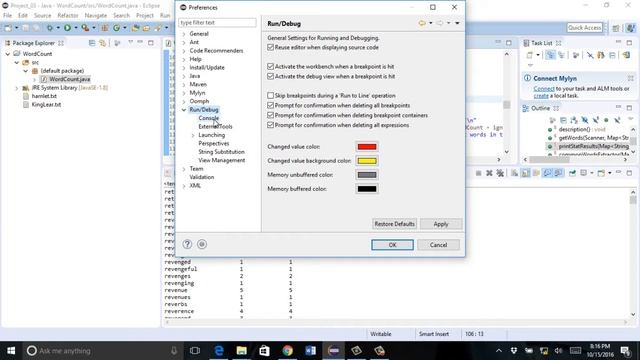Collapse the Run/Debug preferences node
This screenshot has width=640, height=360.
(x=184, y=110)
